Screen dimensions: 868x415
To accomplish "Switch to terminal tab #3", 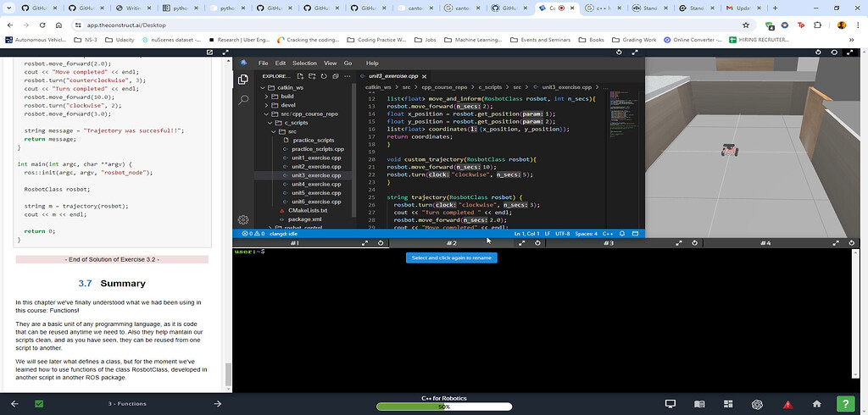I will 609,243.
